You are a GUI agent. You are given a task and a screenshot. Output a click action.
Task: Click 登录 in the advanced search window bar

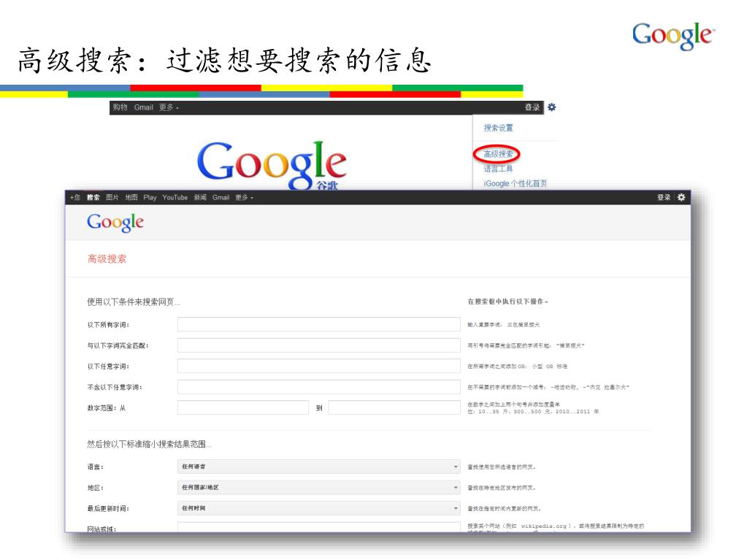point(664,197)
